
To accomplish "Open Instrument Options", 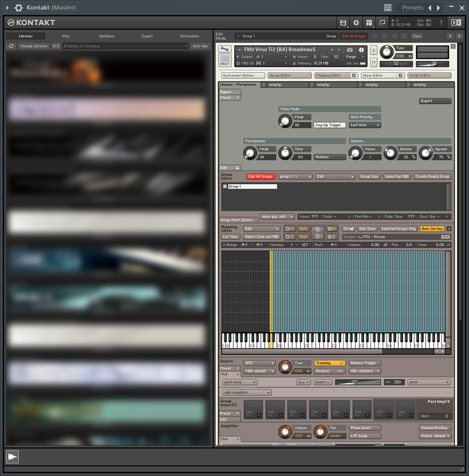I will [243, 76].
